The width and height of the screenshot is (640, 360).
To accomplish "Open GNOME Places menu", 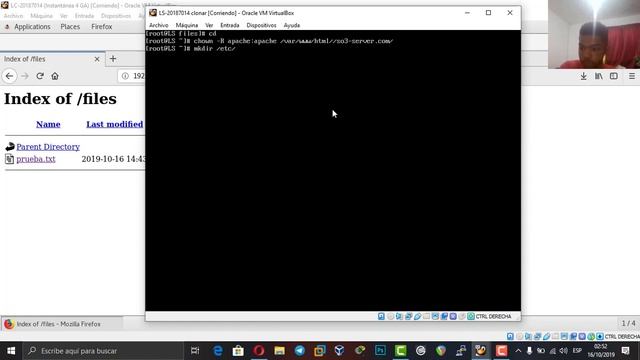I will (70, 27).
